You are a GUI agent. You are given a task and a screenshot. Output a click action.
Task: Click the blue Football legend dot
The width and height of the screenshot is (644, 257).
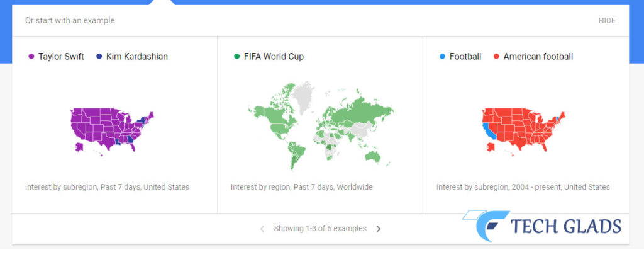pos(443,57)
